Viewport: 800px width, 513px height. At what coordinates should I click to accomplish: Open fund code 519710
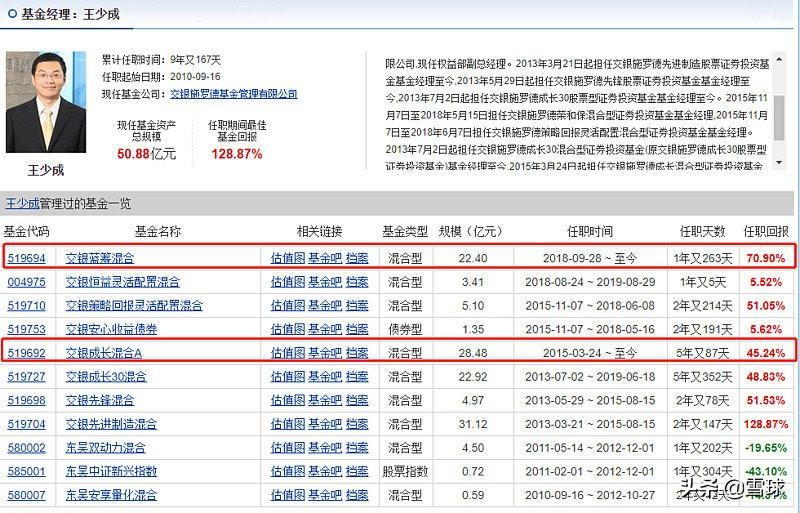[x=27, y=306]
